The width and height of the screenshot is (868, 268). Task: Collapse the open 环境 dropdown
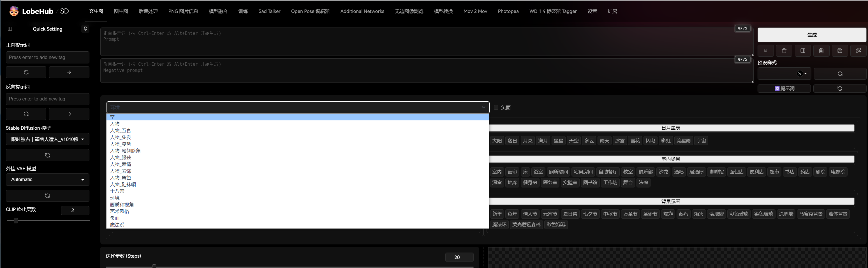tap(483, 107)
